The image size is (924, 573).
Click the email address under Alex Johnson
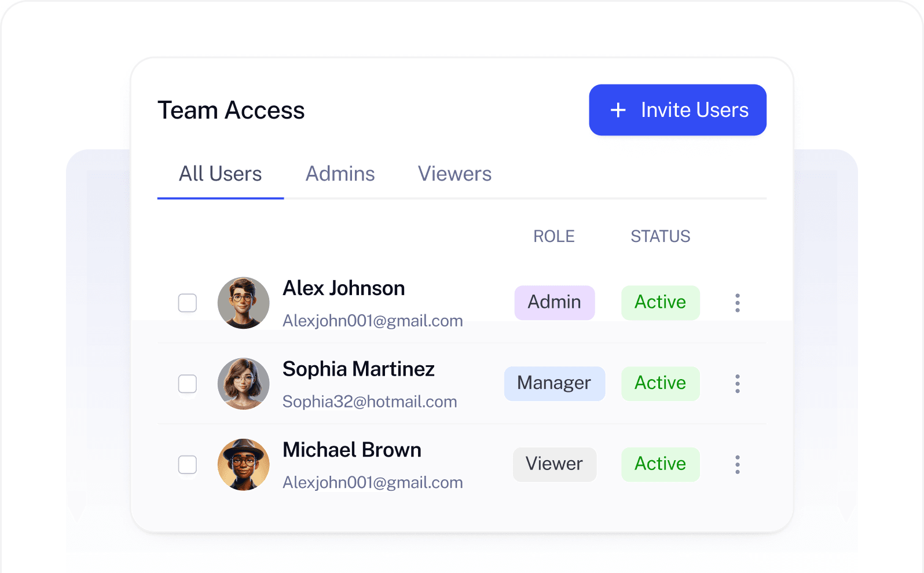pos(373,321)
